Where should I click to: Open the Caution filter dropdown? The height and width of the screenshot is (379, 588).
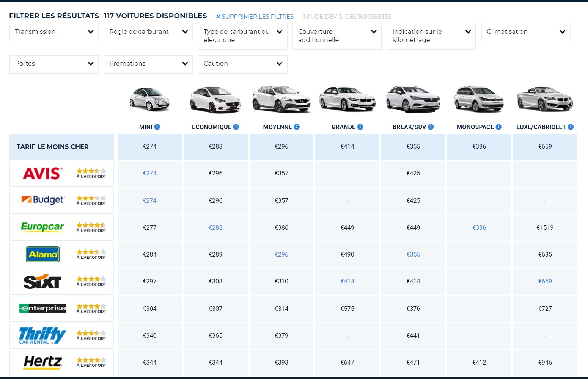click(242, 64)
